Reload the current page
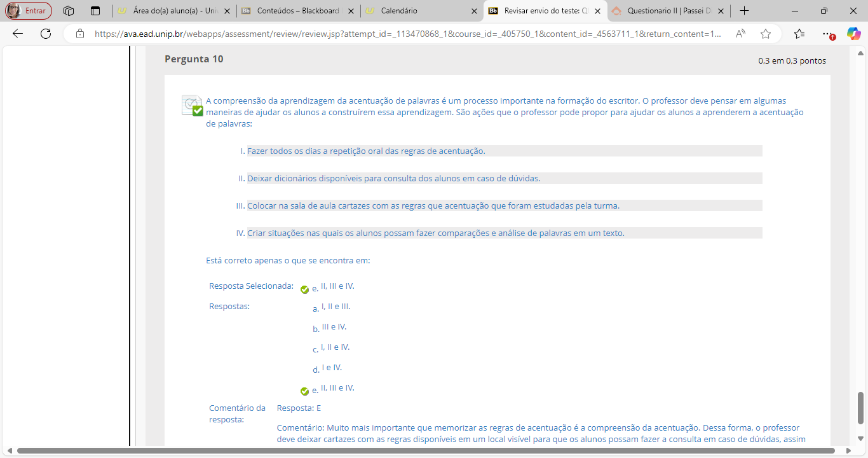Screen dimensions: 868x458 pos(46,34)
